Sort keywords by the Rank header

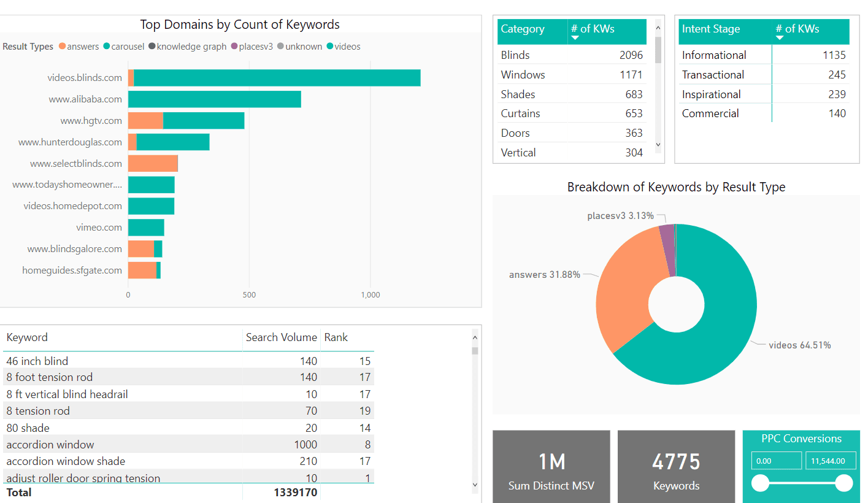click(x=336, y=337)
